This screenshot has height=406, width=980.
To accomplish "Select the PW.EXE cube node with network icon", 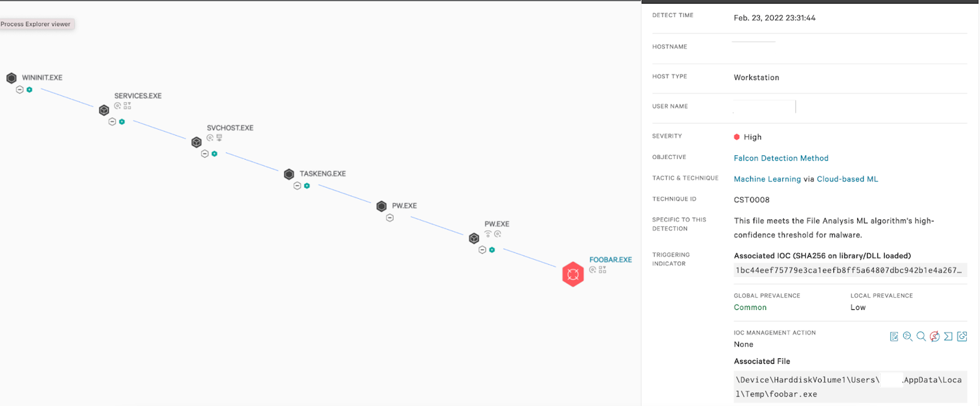I will pyautogui.click(x=474, y=238).
